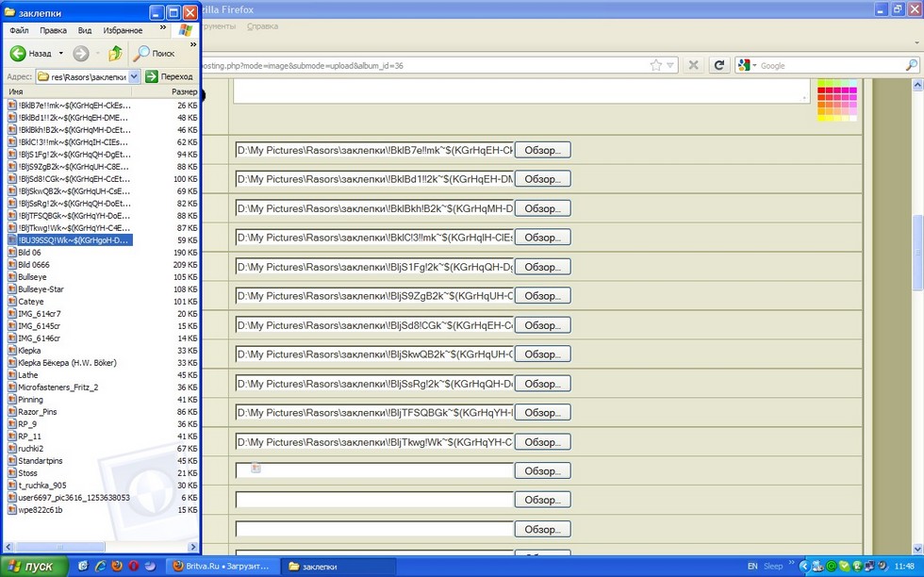This screenshot has width=924, height=577.
Task: Open the Explorer address bar dropdown
Action: 134,76
